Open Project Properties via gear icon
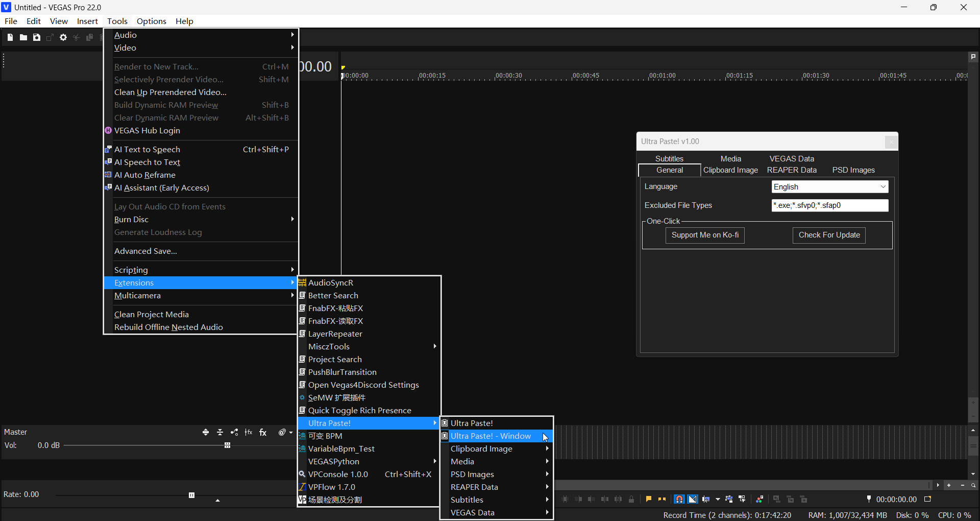The height and width of the screenshot is (521, 980). [63, 37]
